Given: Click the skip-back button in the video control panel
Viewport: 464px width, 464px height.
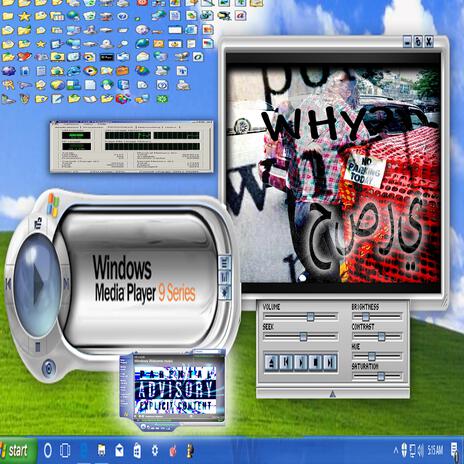Looking at the screenshot, I should click(286, 362).
